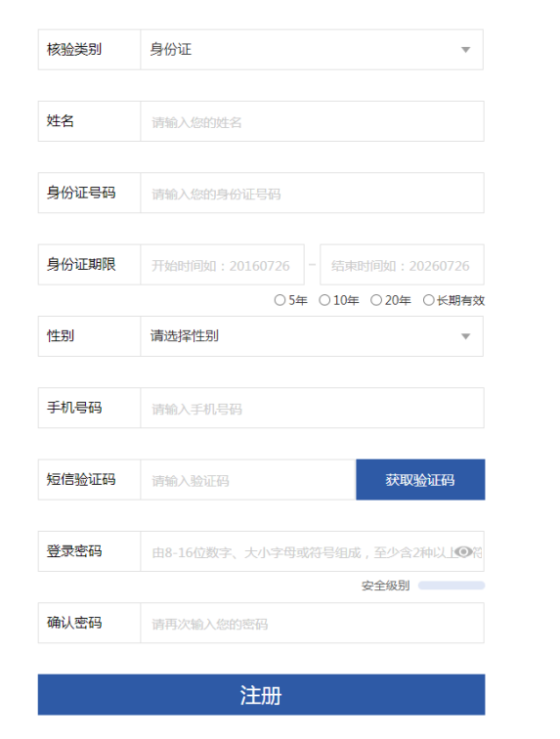Image resolution: width=560 pixels, height=739 pixels.
Task: Open the 核验类别 dropdown showing 身份证
Action: point(312,50)
